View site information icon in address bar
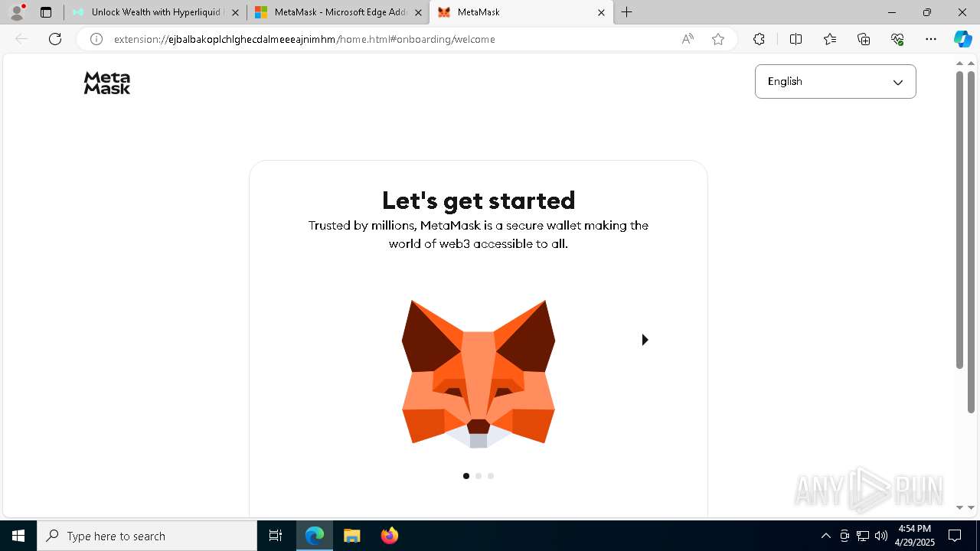980x551 pixels. 96,39
